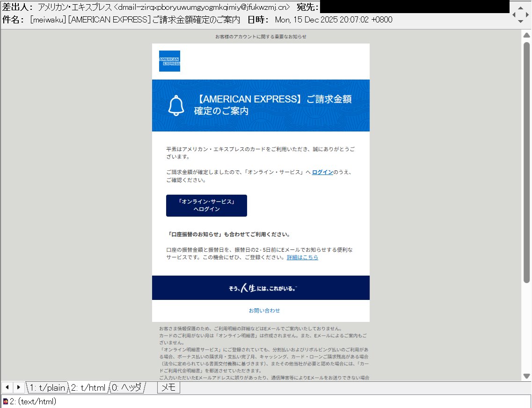Viewport: 532px width, 408px height.
Task: Open the 詳細はこちら link
Action: click(302, 257)
